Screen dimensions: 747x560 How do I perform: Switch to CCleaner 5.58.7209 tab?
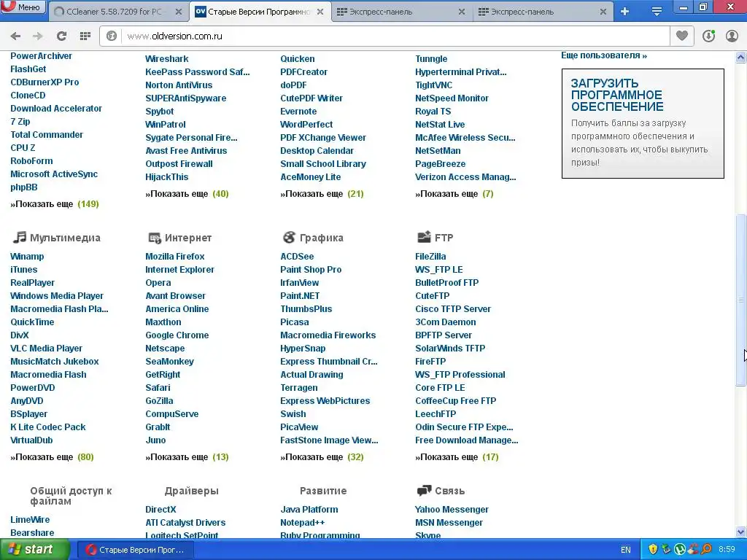tap(115, 12)
